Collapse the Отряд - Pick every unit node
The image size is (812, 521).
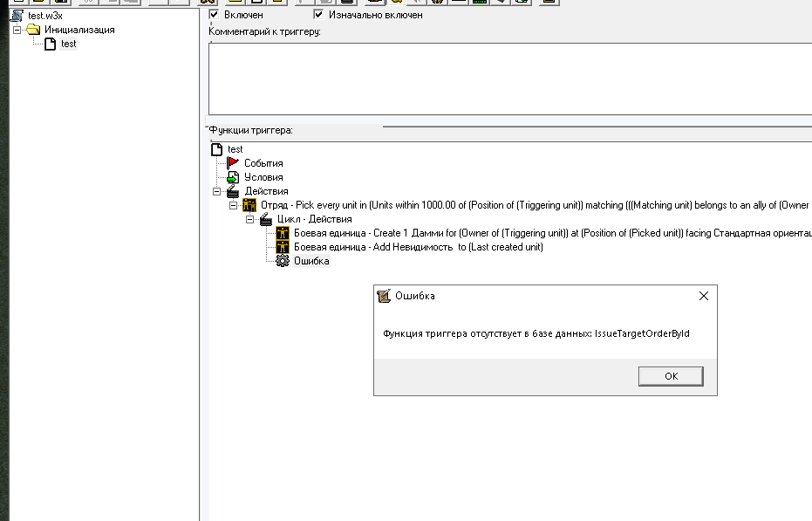click(x=234, y=205)
